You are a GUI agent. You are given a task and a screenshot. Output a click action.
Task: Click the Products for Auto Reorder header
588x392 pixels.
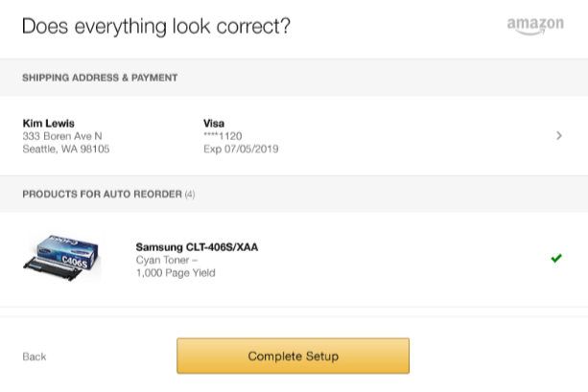coord(102,195)
